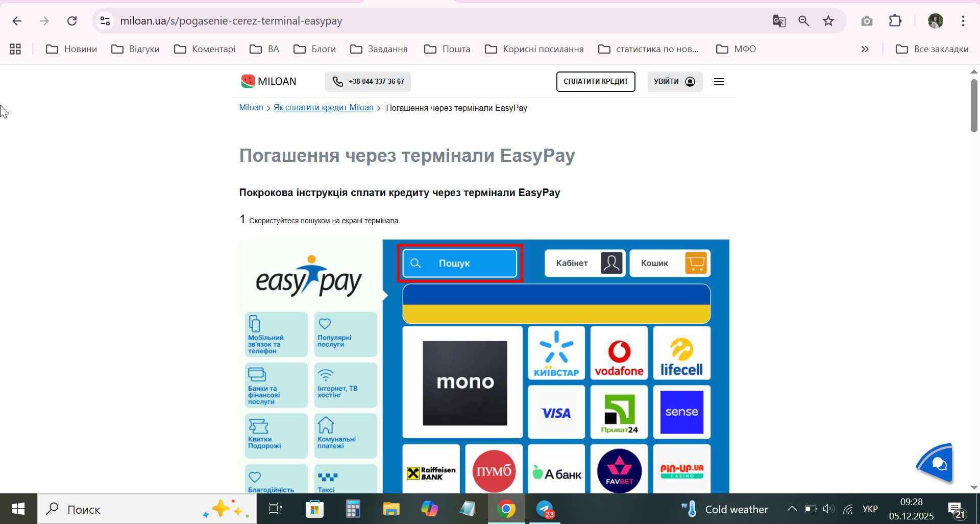Open the Chrome profile avatar
The image size is (980, 524).
point(935,21)
